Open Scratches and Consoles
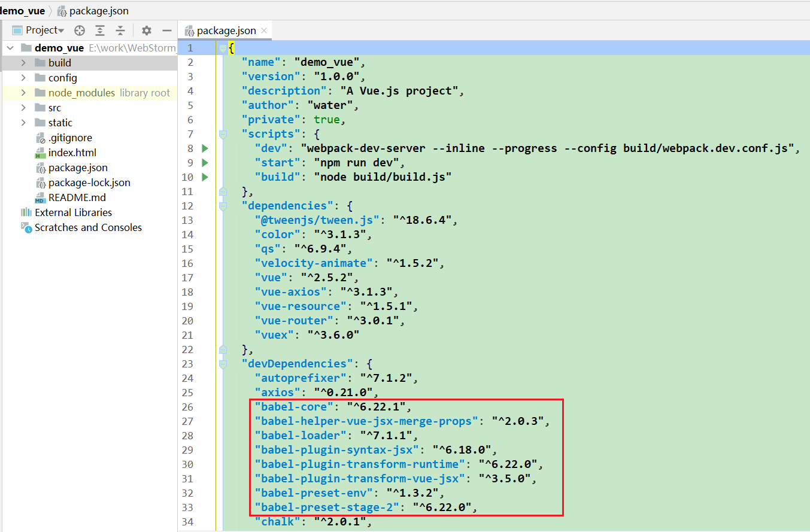The width and height of the screenshot is (810, 532). (x=88, y=227)
